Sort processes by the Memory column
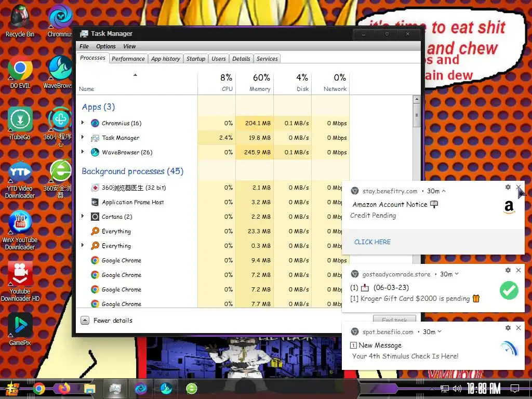The image size is (532, 399). click(x=255, y=83)
